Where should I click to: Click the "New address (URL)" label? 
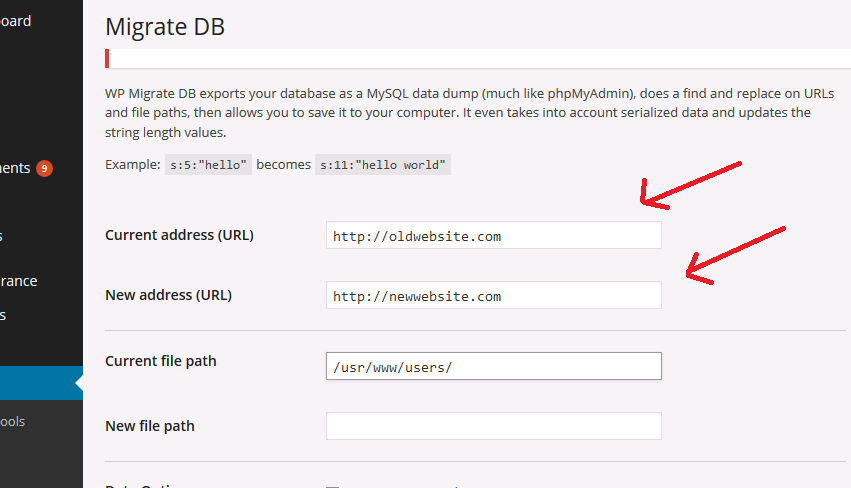click(x=168, y=296)
